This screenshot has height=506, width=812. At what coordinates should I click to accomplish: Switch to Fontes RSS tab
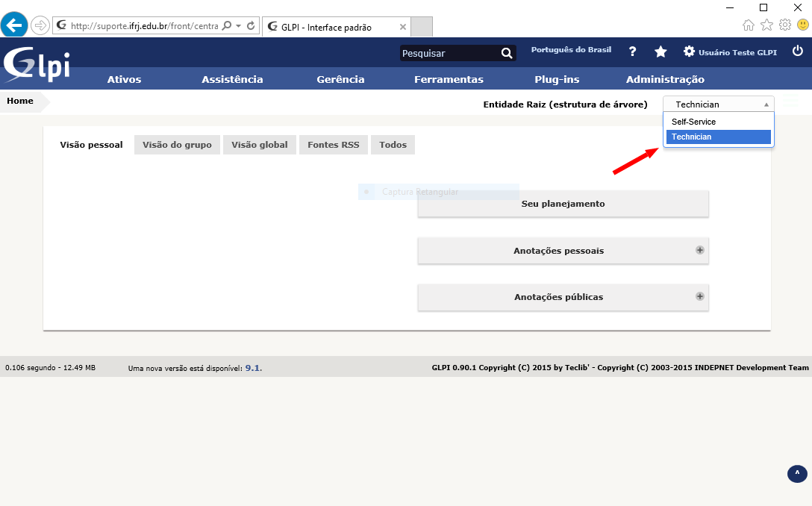pos(333,145)
